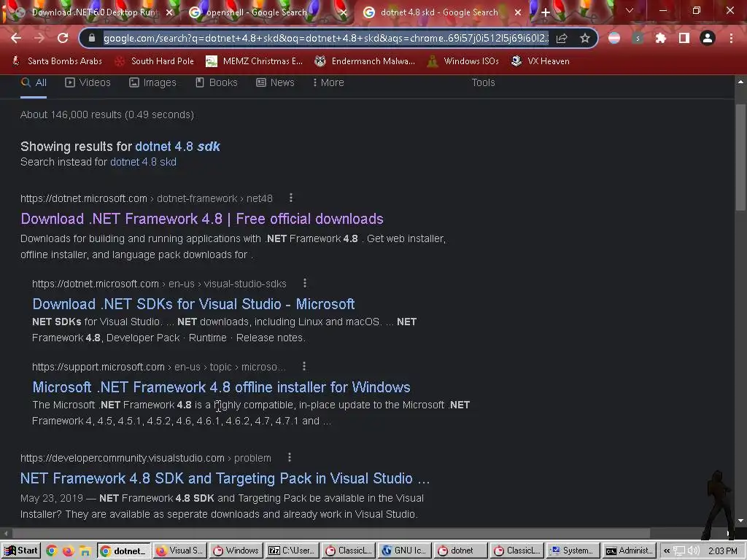Switch to the openshell - Google Search tab
Screen dimensions: 747x560
coord(258,13)
